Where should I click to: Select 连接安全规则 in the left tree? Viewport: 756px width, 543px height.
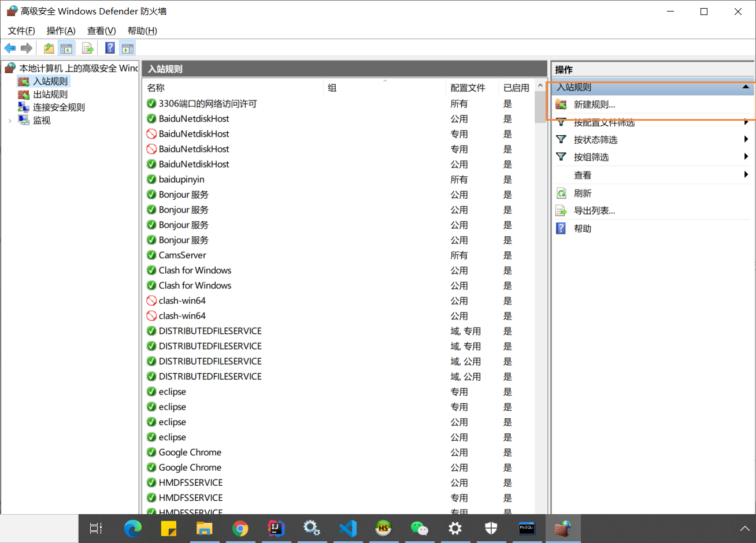[59, 107]
